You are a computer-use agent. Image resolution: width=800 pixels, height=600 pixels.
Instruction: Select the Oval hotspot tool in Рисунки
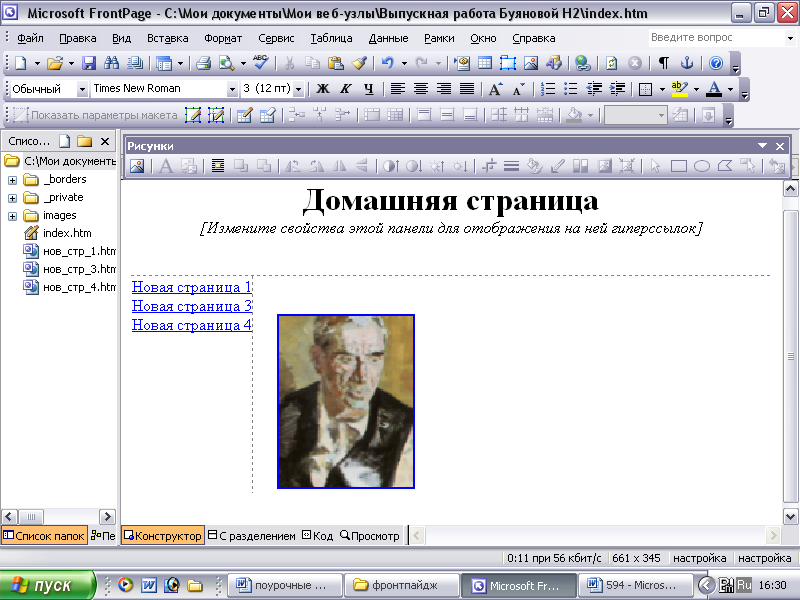(x=702, y=166)
